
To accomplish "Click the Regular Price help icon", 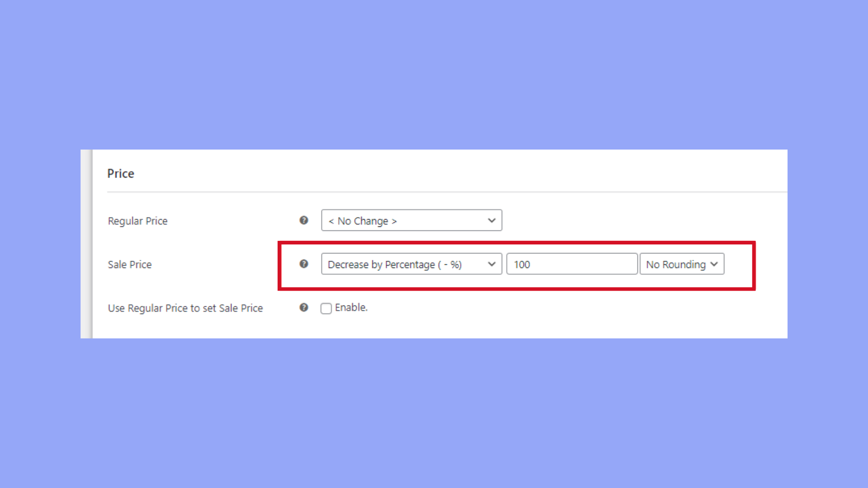I will pyautogui.click(x=304, y=220).
